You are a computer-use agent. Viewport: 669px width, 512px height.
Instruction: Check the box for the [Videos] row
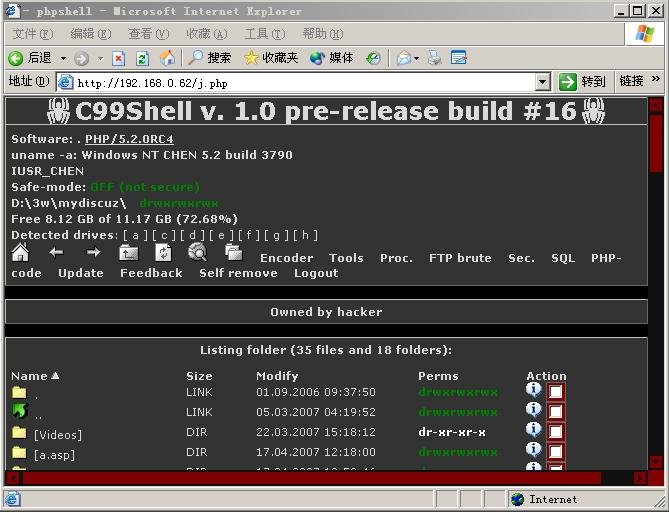tap(556, 431)
